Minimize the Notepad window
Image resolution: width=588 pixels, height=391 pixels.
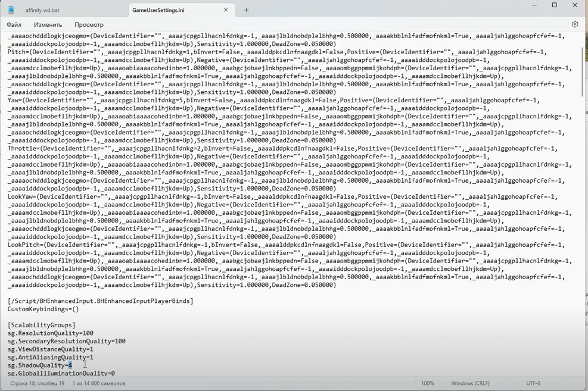(x=534, y=5)
